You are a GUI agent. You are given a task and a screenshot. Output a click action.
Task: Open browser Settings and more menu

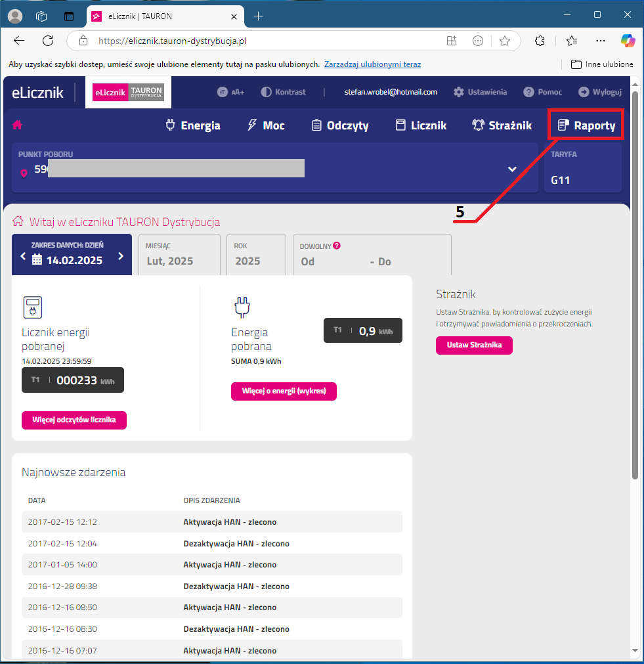[601, 41]
